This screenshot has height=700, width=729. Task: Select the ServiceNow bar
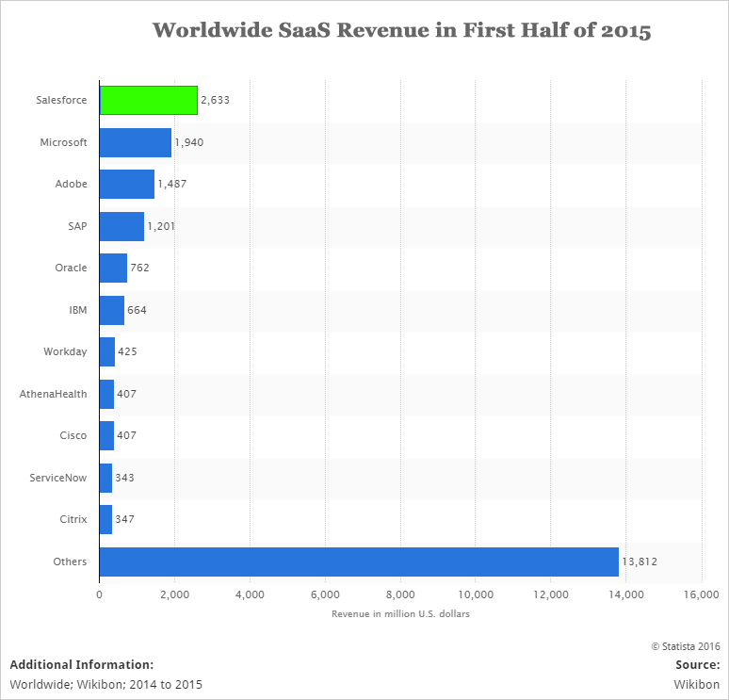tap(106, 478)
